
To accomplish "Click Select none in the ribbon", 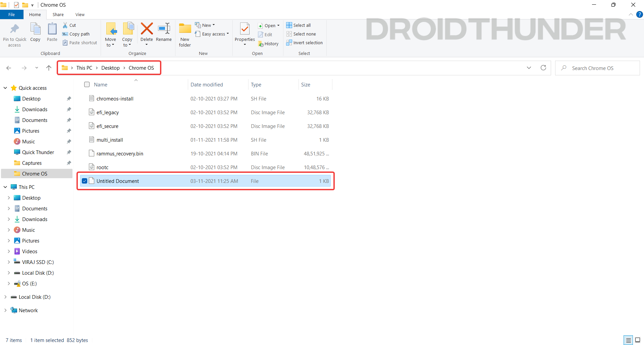I will 301,34.
